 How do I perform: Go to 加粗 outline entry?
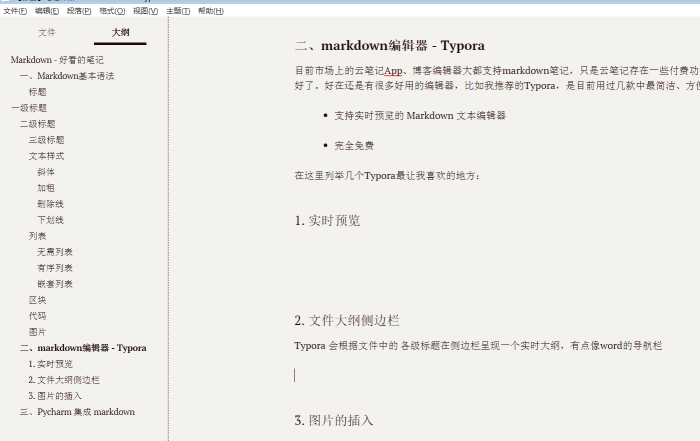(46, 188)
